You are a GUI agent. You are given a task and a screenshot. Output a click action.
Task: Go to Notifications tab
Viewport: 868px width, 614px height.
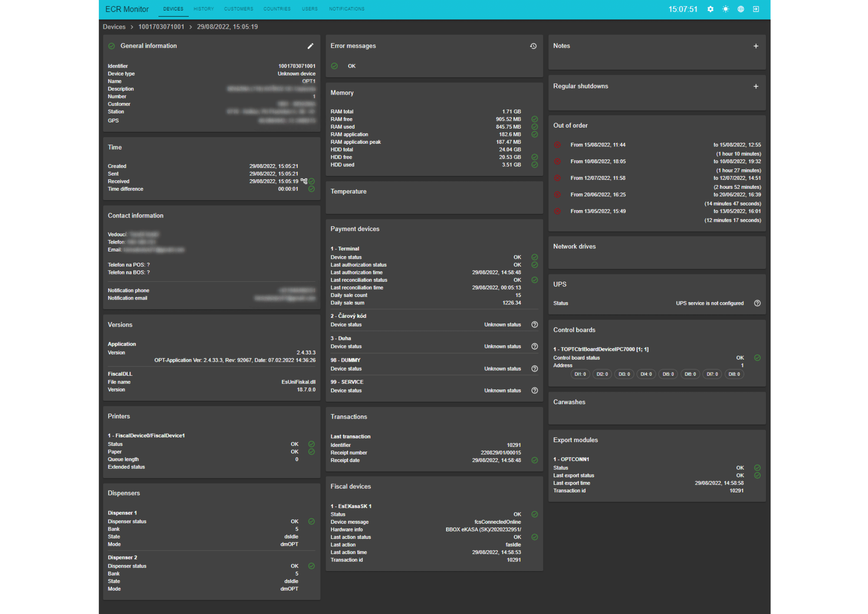click(x=346, y=9)
